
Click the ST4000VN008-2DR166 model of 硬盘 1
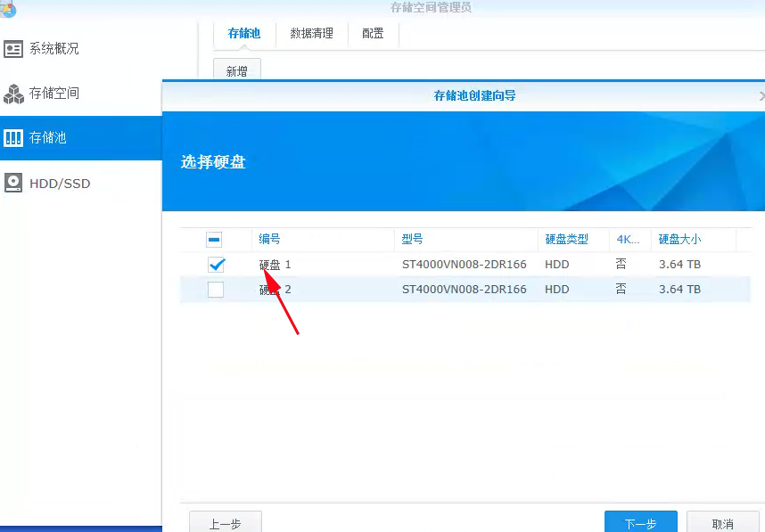464,265
